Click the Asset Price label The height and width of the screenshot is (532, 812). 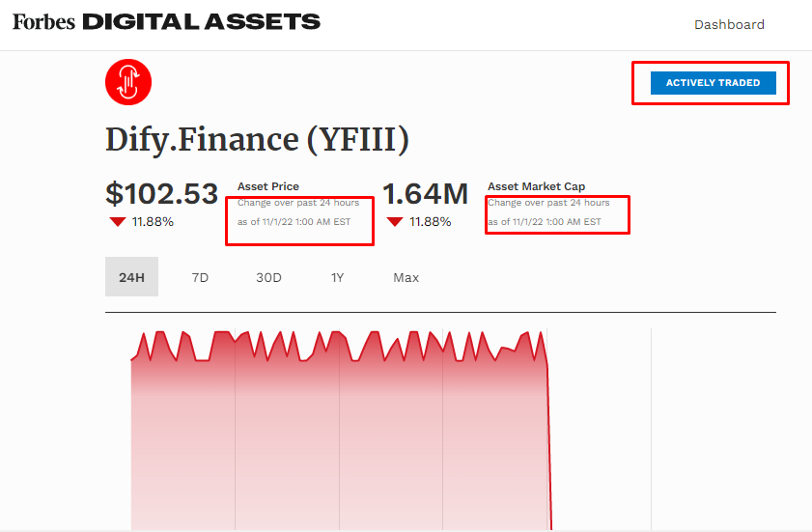tap(268, 186)
